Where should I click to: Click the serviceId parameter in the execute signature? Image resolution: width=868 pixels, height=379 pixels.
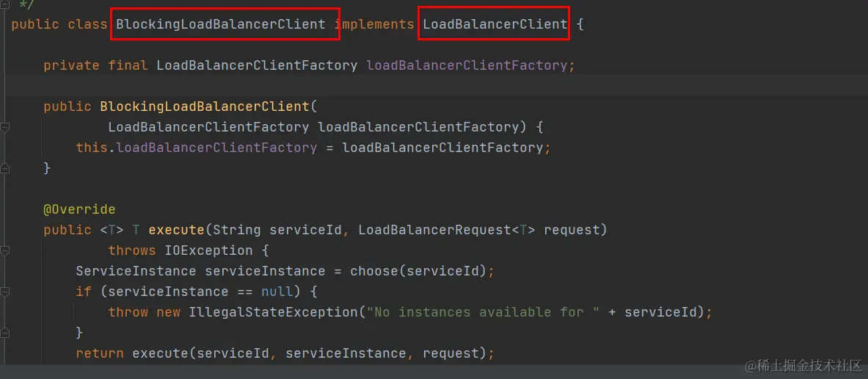pos(305,230)
